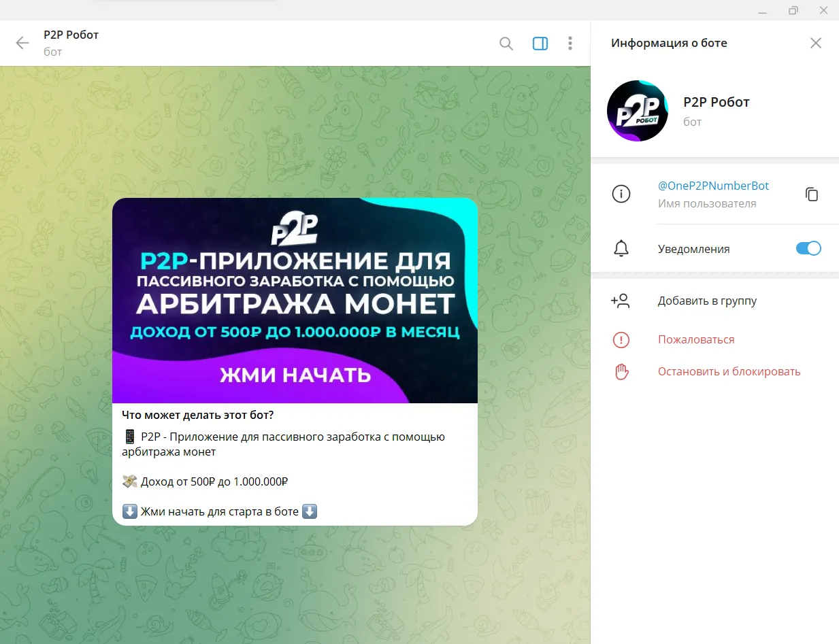Copy bot username with copy icon

pos(812,194)
